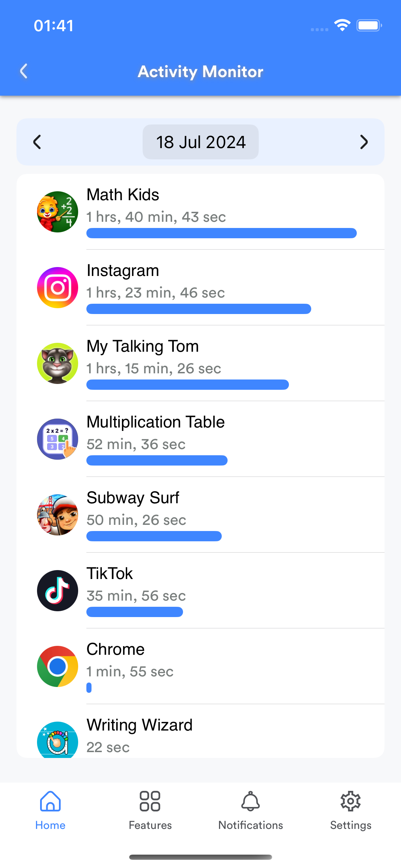Viewport: 401px width, 868px height.
Task: Open the Subway Surf icon
Action: click(x=58, y=515)
